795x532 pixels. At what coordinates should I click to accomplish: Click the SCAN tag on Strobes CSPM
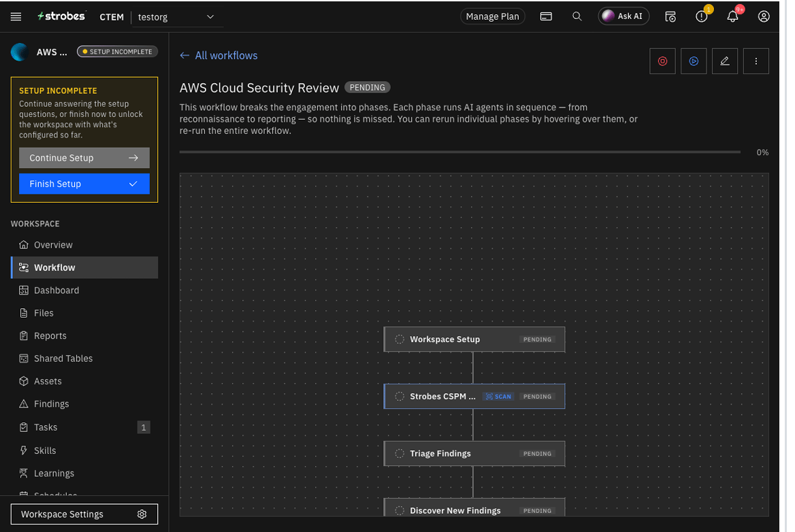tap(498, 397)
